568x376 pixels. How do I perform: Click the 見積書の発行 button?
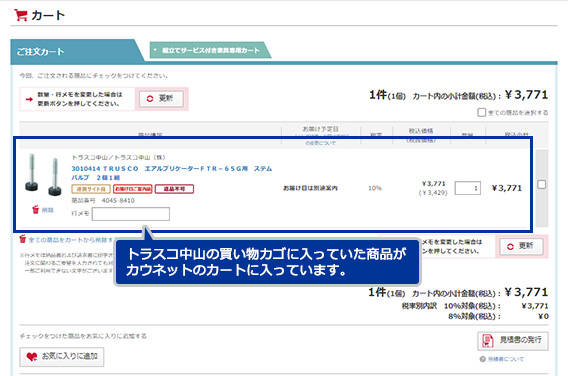tap(513, 341)
